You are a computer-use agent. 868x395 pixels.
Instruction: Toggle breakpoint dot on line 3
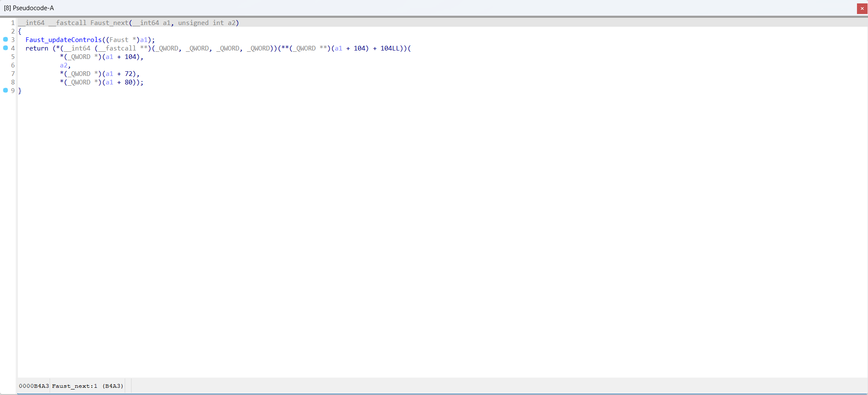[x=6, y=39]
